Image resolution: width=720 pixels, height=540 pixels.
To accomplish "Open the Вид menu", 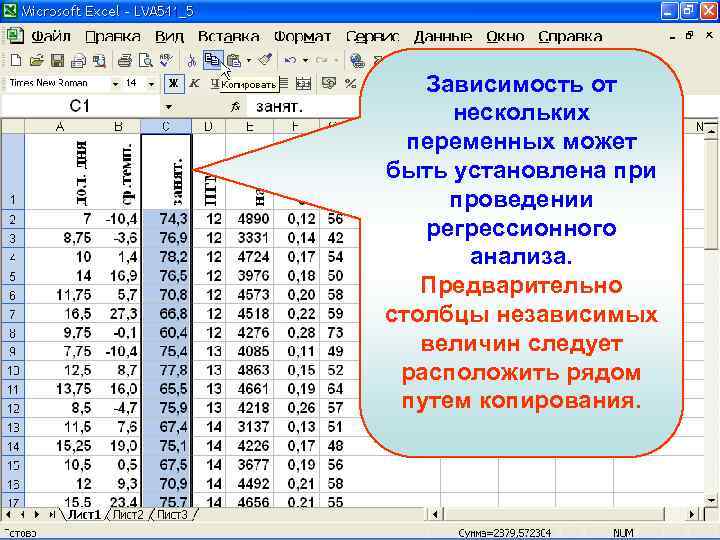I will click(169, 36).
